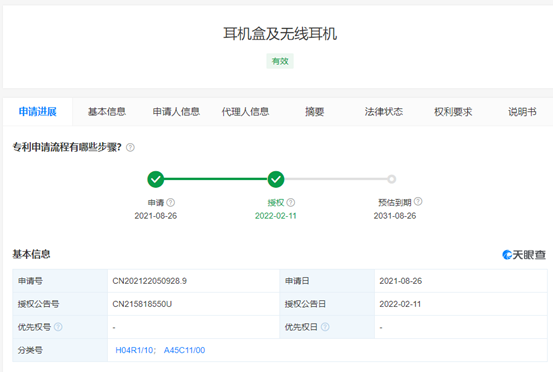Click the 有效 status badge
The image size is (553, 372).
(280, 61)
